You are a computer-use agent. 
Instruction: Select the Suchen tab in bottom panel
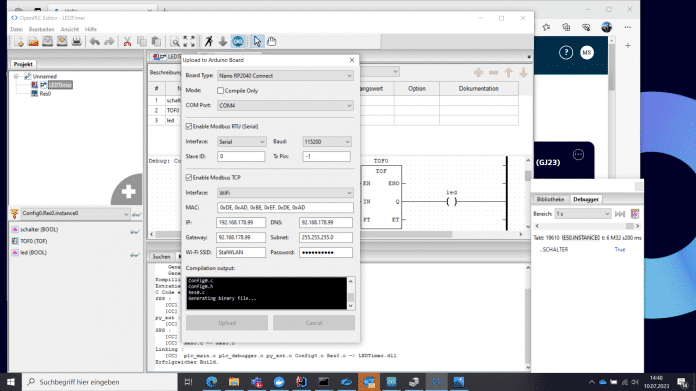[161, 257]
